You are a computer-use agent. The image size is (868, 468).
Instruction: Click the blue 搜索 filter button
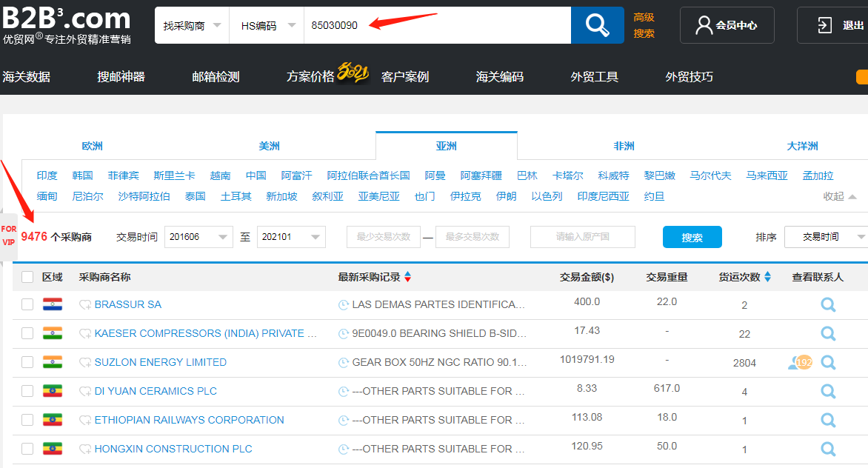pyautogui.click(x=692, y=237)
